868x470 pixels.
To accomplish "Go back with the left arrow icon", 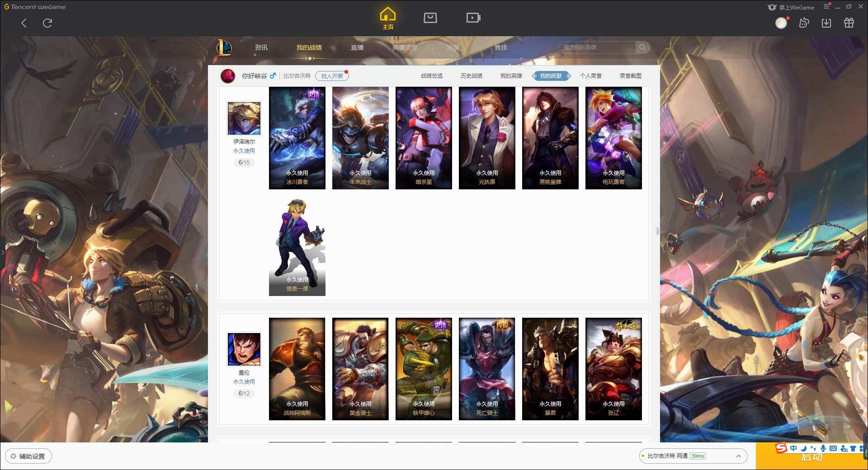I will 24,23.
